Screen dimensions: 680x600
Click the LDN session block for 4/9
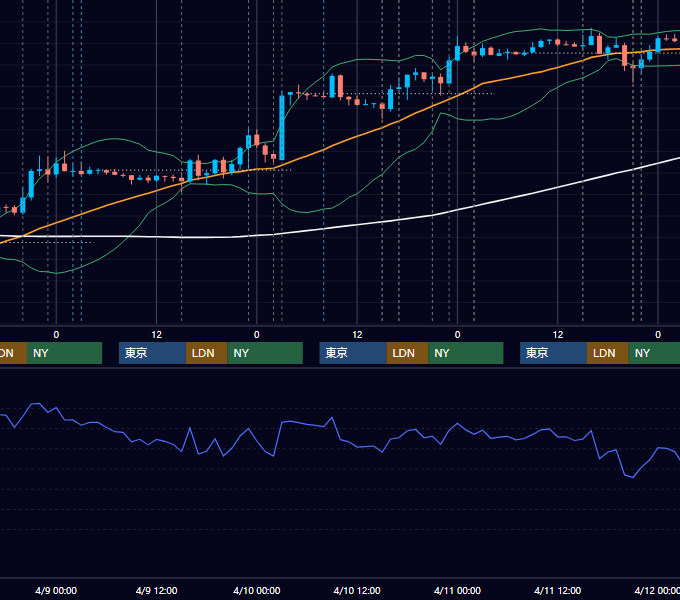click(x=206, y=353)
